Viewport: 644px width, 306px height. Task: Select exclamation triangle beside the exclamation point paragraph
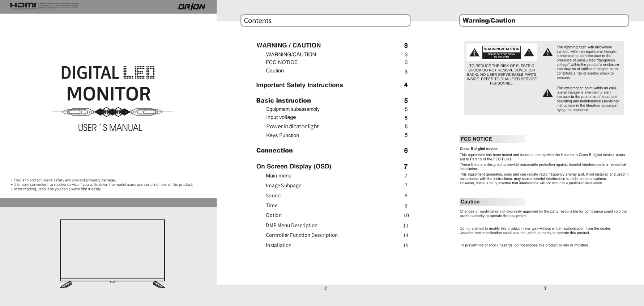547,93
